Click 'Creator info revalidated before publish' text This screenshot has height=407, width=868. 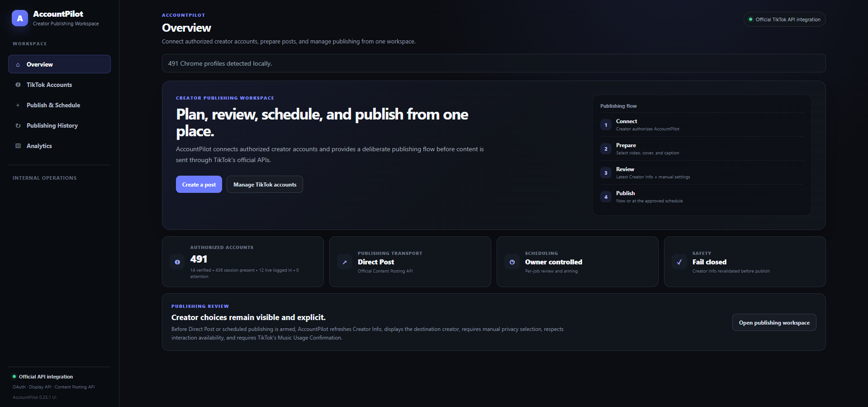[x=731, y=271]
